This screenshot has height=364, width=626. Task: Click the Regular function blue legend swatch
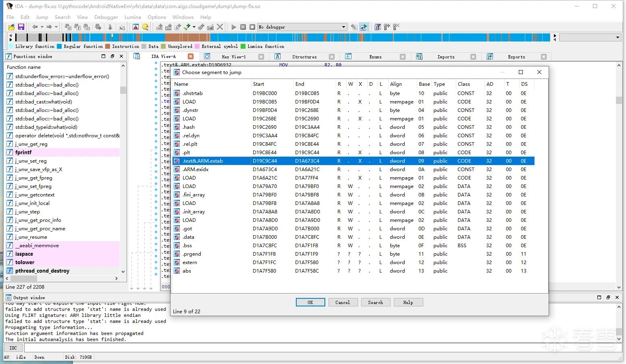pyautogui.click(x=59, y=46)
